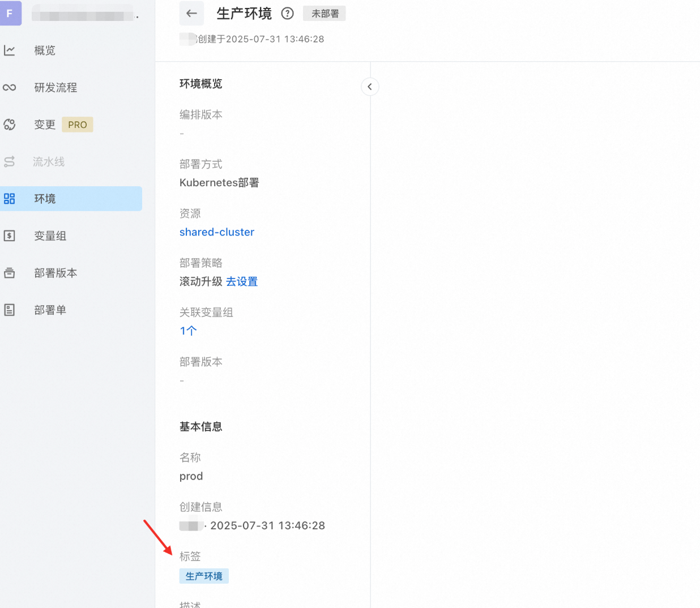The image size is (700, 608).
Task: Click the 变更 sidebar icon
Action: click(x=10, y=125)
